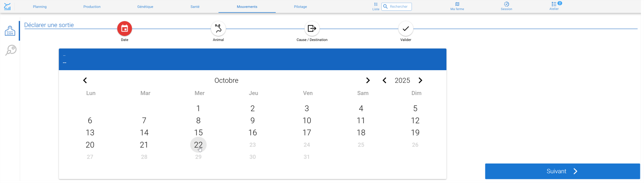Go to previous year arrow
Image resolution: width=644 pixels, height=183 pixels.
(x=384, y=80)
